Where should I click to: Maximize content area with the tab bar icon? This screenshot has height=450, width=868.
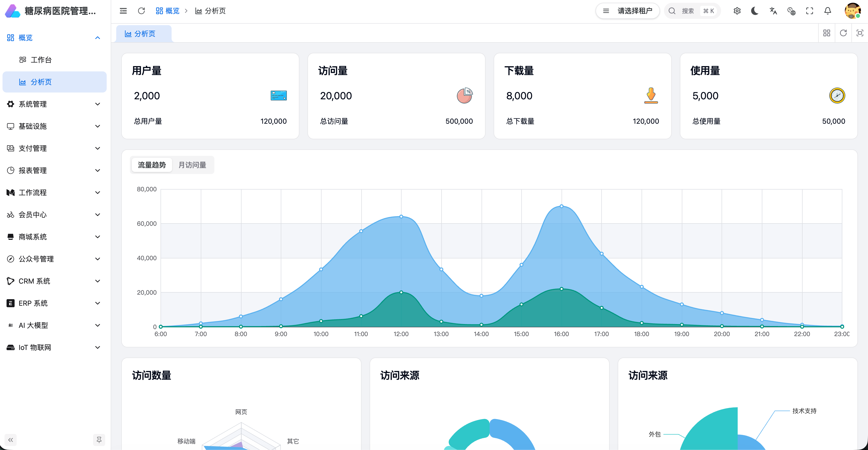[860, 33]
